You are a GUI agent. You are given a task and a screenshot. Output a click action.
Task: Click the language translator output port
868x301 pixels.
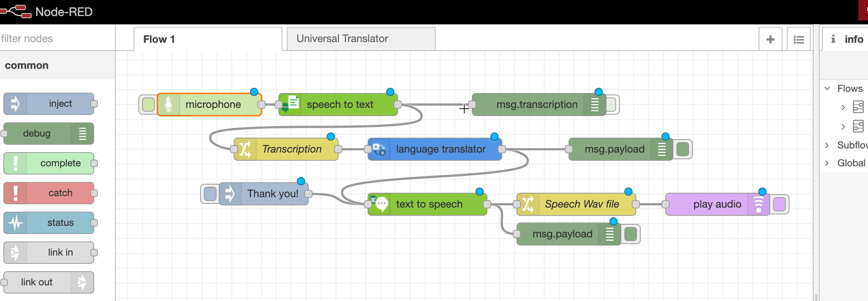502,149
